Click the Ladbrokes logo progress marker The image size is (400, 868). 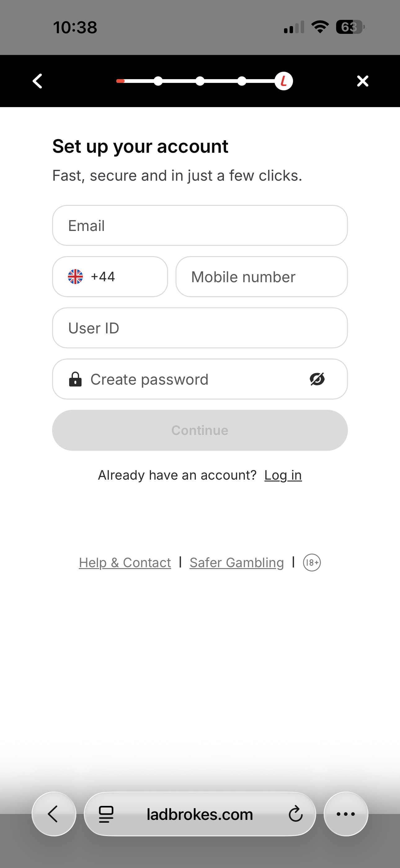[x=283, y=81]
